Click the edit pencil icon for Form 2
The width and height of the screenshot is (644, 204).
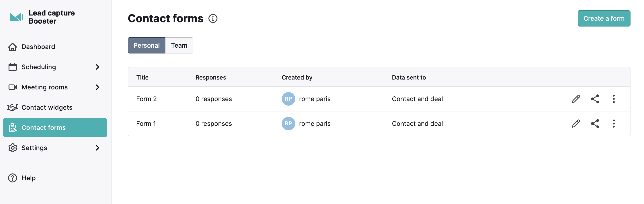tap(576, 99)
